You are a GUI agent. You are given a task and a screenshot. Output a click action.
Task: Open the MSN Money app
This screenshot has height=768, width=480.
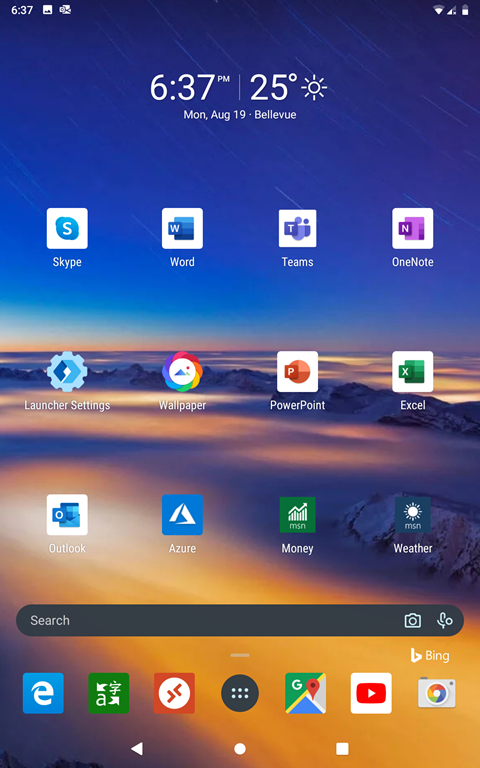297,515
